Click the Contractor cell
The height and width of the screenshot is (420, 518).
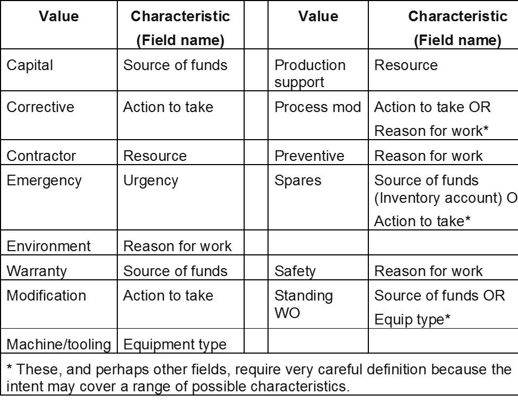(x=59, y=152)
